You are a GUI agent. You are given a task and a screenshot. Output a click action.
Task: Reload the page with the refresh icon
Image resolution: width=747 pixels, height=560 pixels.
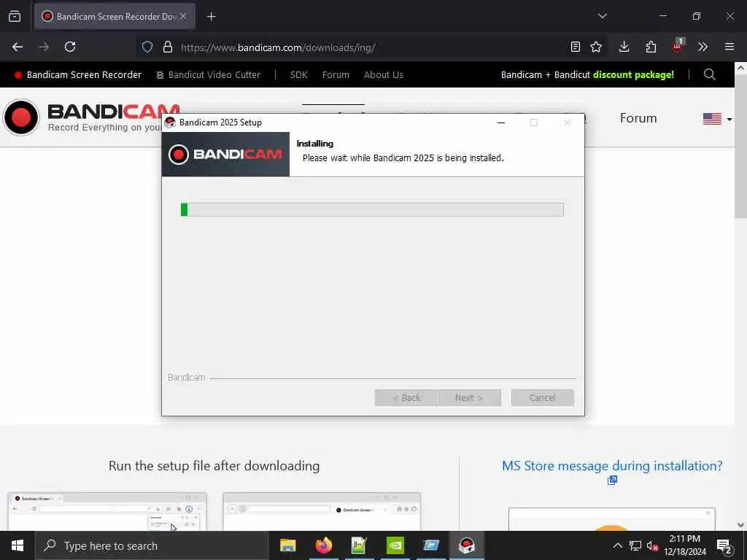(70, 47)
